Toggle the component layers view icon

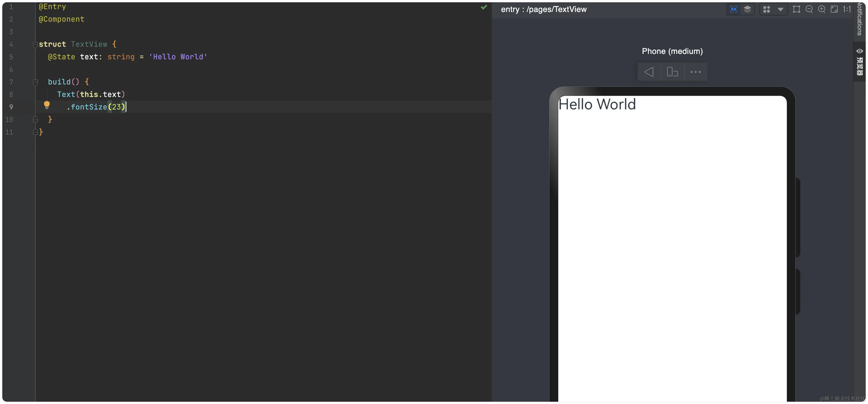point(747,9)
